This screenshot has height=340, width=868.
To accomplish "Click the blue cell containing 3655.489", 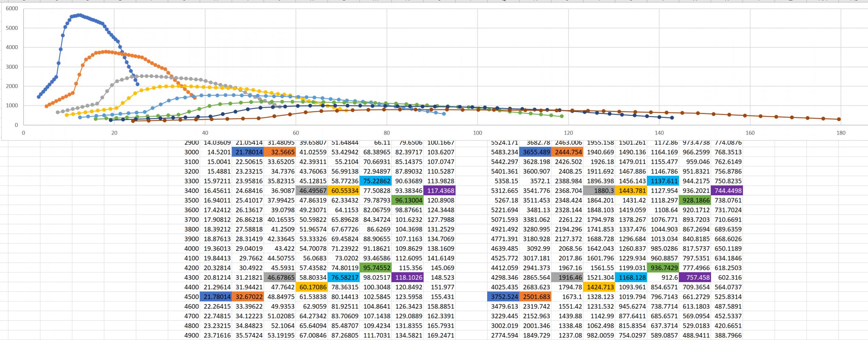I will coord(535,152).
